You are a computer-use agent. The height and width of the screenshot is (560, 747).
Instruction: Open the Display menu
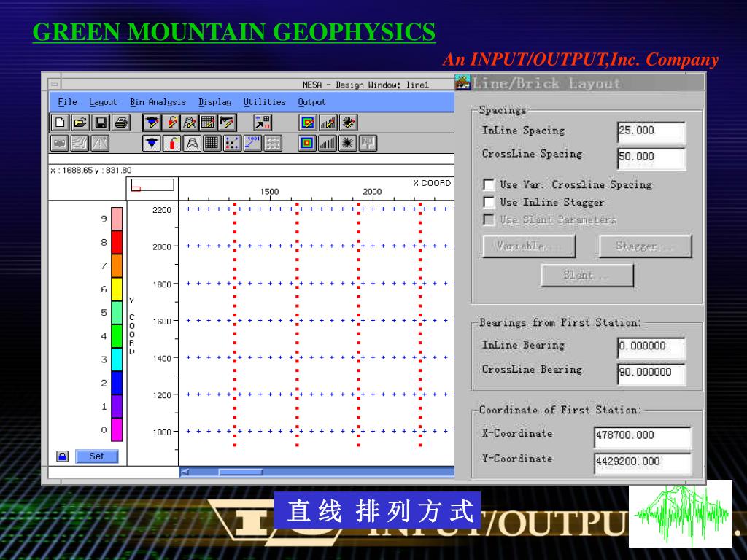(x=215, y=102)
